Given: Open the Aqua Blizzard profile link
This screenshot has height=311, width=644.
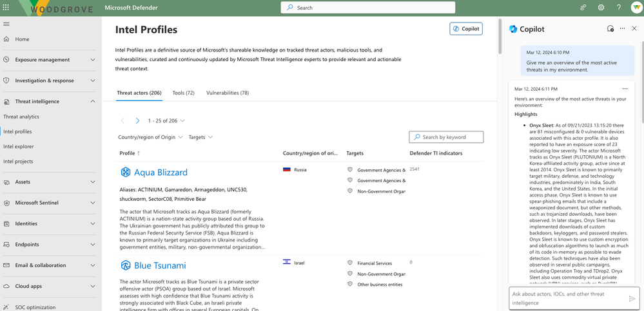Looking at the screenshot, I should [161, 173].
